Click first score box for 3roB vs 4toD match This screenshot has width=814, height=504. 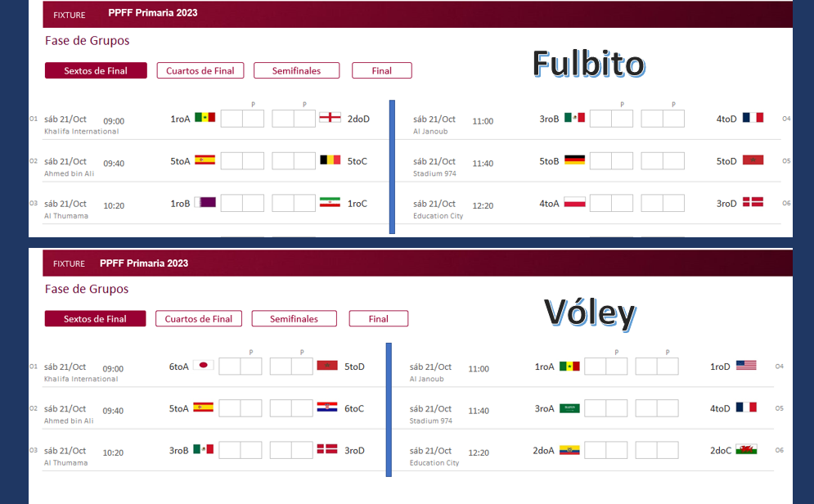point(600,119)
